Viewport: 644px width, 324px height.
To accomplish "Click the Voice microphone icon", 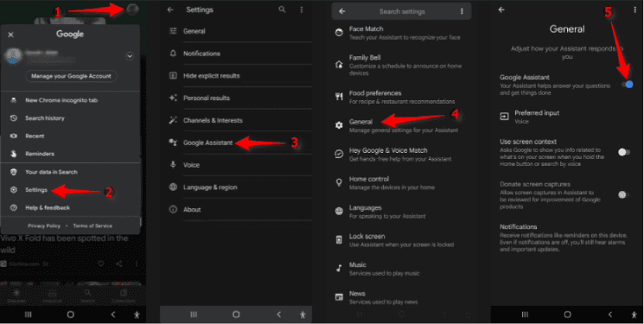I will coord(174,165).
